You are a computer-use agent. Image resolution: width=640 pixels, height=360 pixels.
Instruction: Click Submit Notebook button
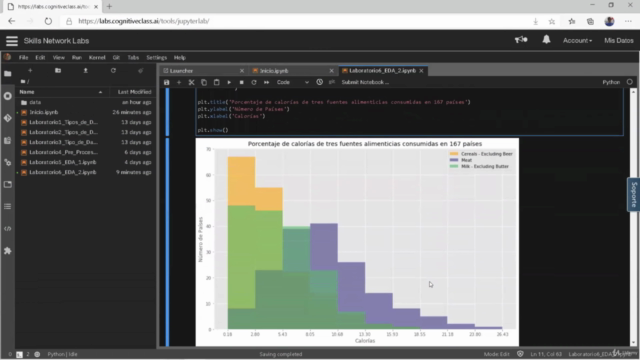click(x=365, y=82)
